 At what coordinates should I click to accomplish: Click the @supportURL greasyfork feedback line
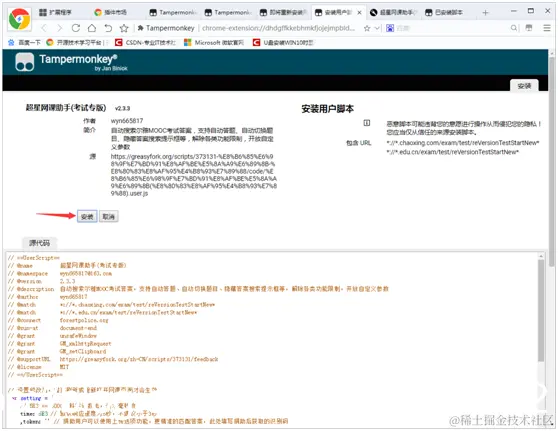[113, 359]
